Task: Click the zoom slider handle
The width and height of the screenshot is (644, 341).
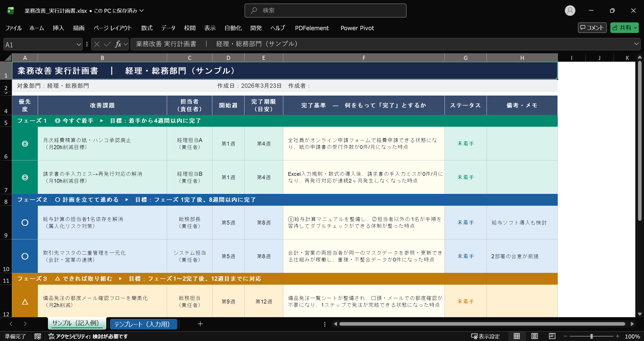Action: coord(591,336)
